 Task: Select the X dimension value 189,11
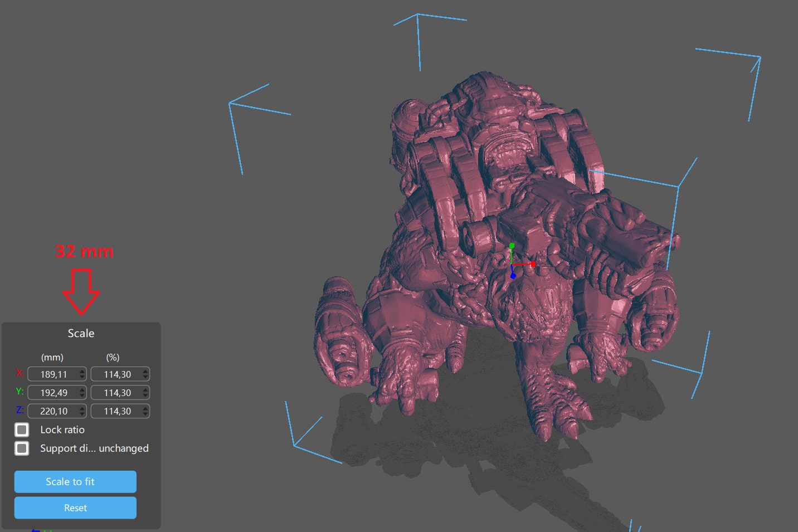[53, 374]
